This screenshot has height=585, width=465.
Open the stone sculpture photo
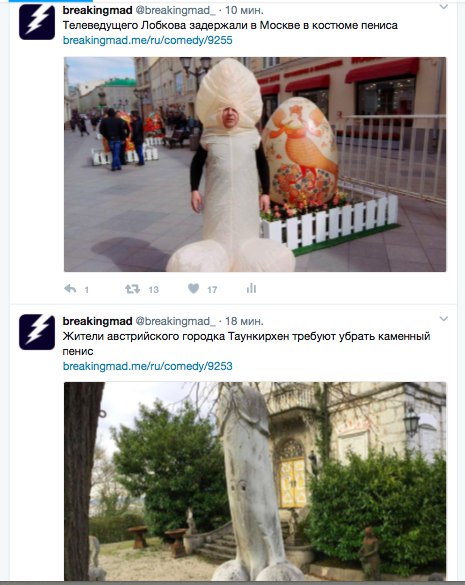pos(255,481)
